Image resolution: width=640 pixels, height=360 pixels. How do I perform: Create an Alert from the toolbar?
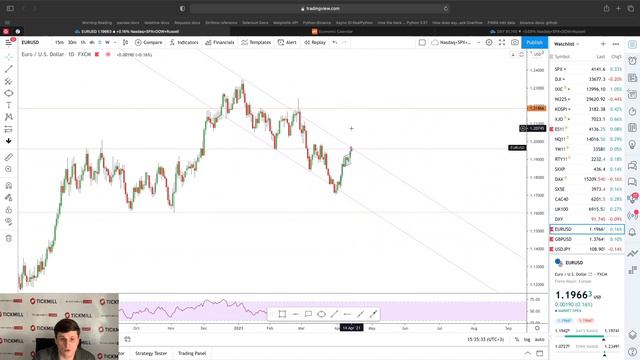287,42
